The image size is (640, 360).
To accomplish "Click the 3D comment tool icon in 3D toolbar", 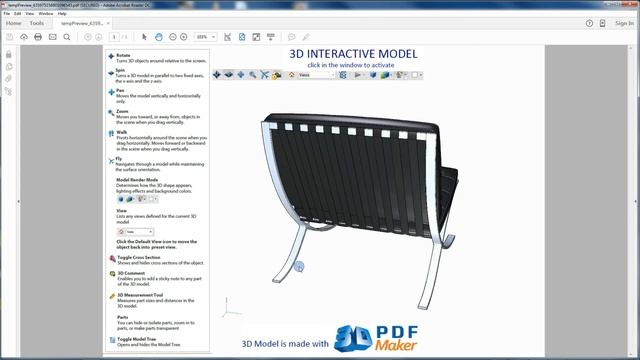I will [277, 75].
